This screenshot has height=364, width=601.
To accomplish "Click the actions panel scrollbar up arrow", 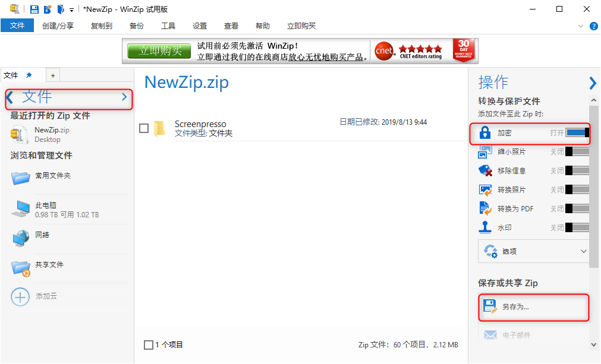I will pos(594,100).
